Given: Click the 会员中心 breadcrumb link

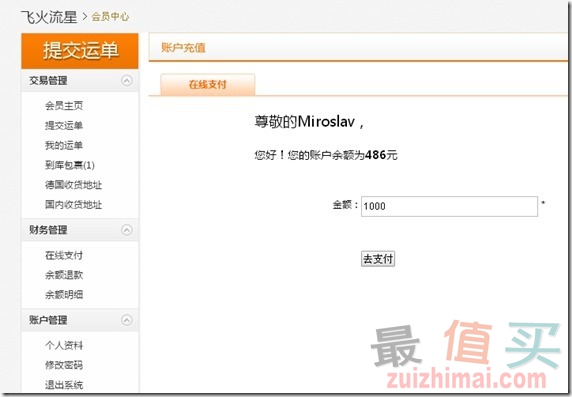Looking at the screenshot, I should [110, 17].
